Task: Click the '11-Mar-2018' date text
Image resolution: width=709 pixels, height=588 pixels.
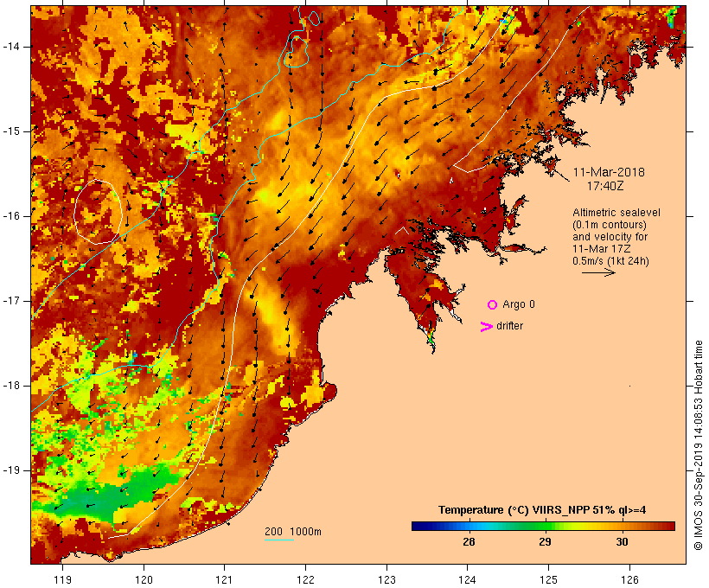Action: coord(609,172)
